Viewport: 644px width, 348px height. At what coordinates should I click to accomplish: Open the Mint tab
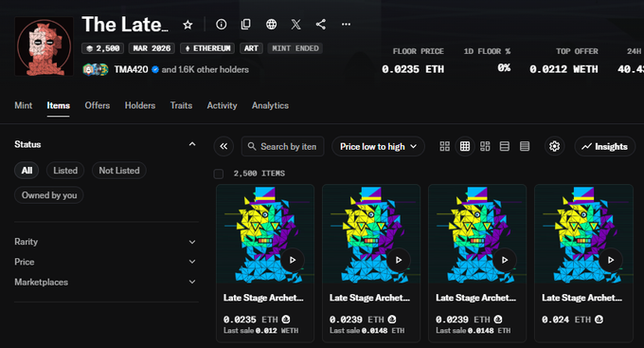pos(24,105)
